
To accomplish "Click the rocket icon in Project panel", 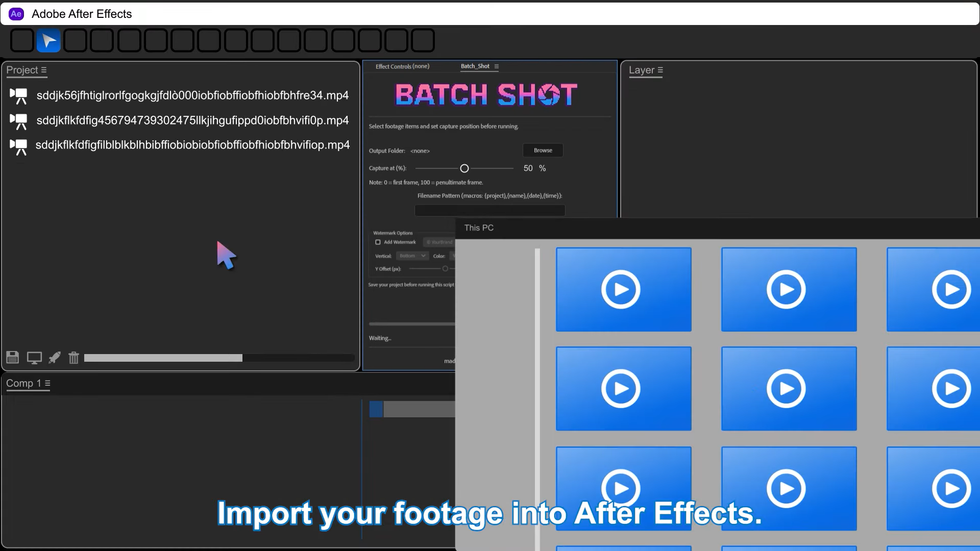I will pyautogui.click(x=54, y=358).
